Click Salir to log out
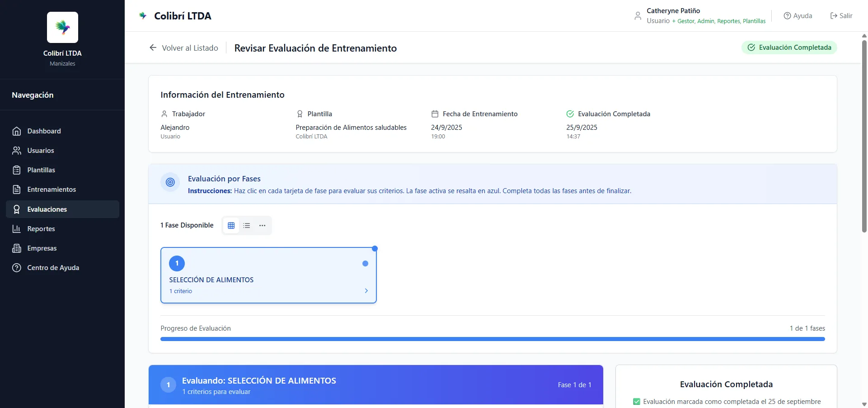 pos(841,16)
